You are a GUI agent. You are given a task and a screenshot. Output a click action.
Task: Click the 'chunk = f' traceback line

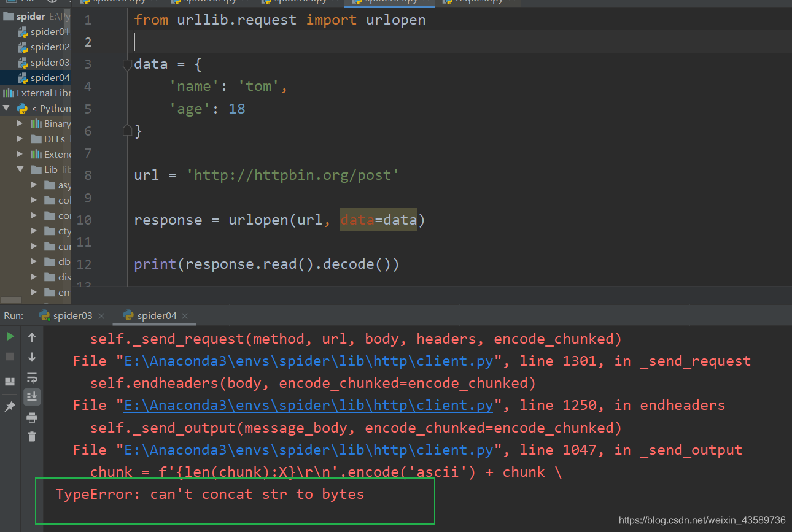[326, 472]
